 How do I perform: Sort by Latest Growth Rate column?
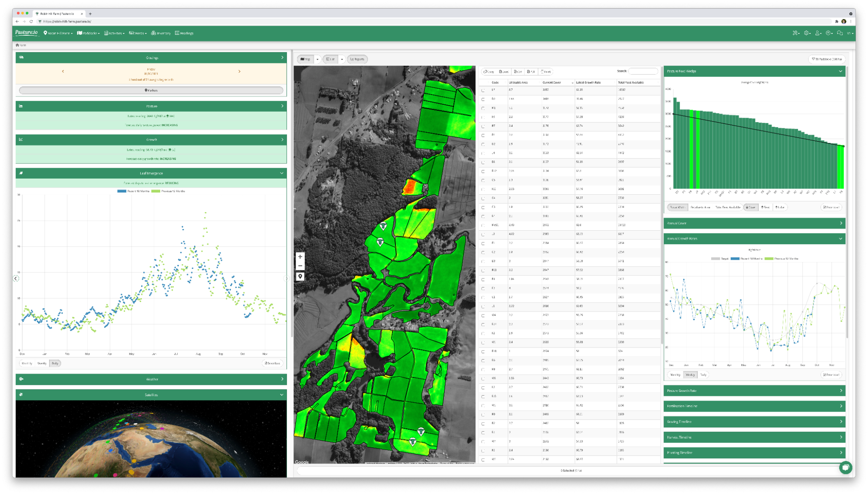click(x=595, y=82)
